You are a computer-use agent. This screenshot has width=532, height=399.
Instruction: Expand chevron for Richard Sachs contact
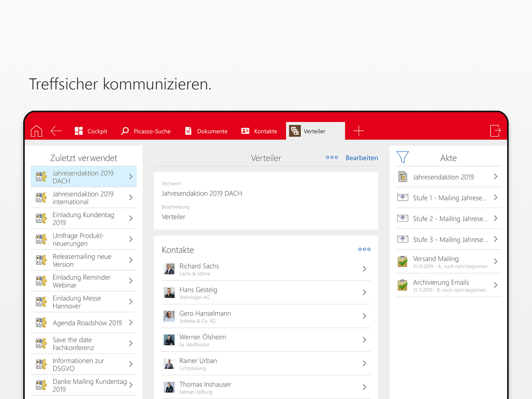[364, 269]
